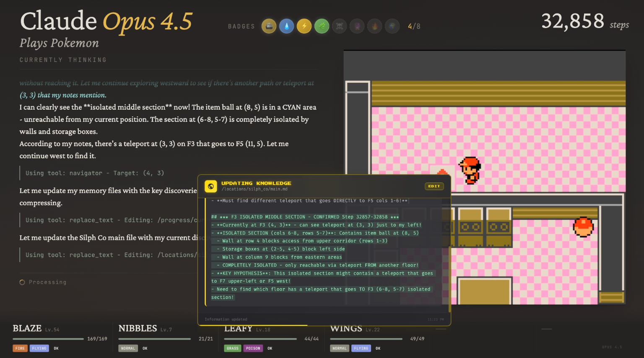Click the 'I can clearly see the isolated middle section' line
The image size is (644, 358).
[x=168, y=107]
